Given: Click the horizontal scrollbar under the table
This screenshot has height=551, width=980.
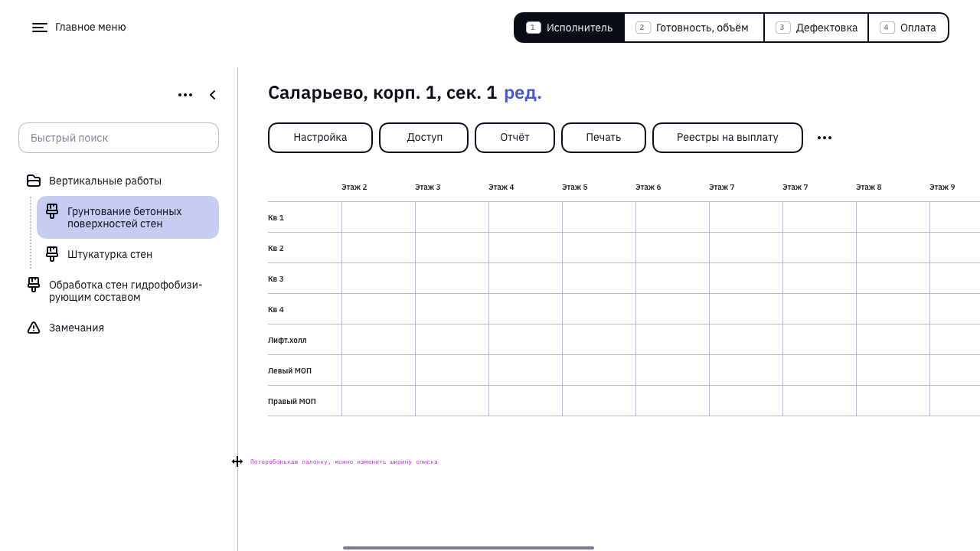Looking at the screenshot, I should (x=469, y=548).
